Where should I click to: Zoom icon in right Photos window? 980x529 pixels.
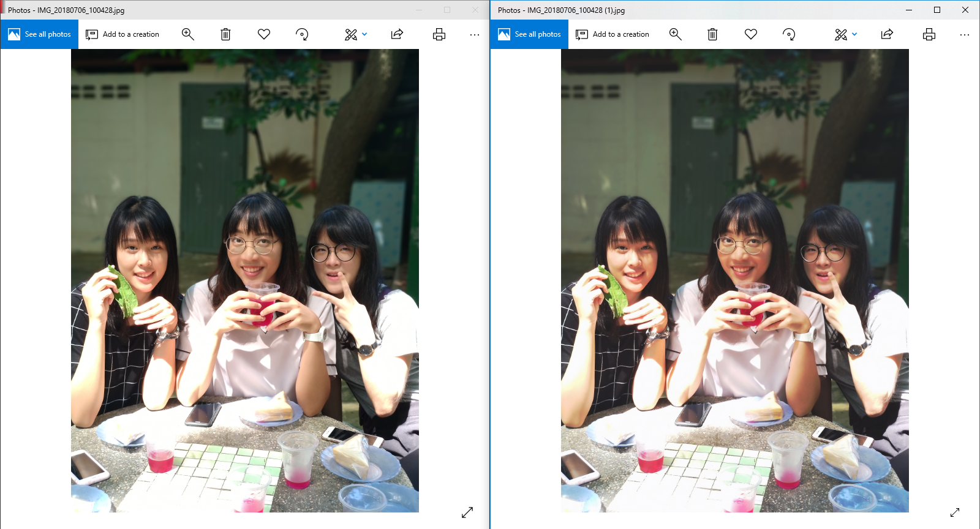click(x=675, y=34)
